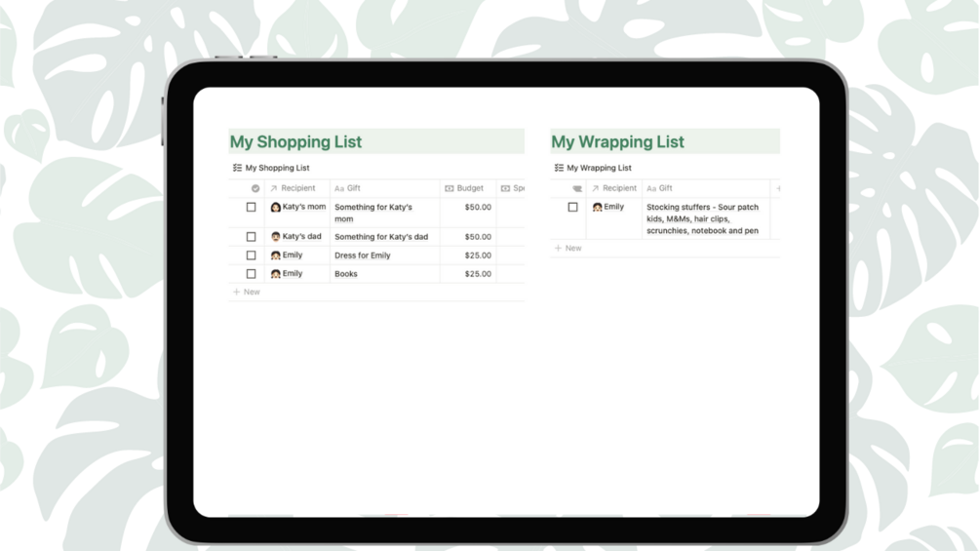
Task: Click Something for Katy's mom gift cell
Action: pos(385,213)
